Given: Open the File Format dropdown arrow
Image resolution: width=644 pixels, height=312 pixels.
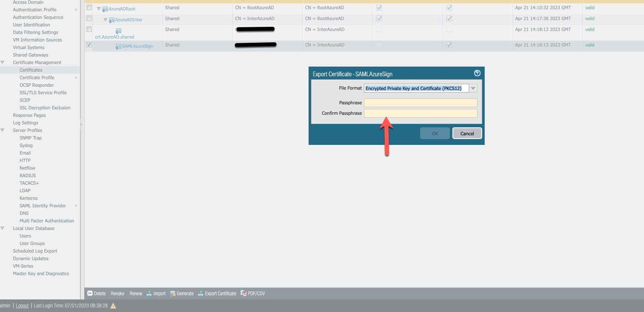Looking at the screenshot, I should pos(473,88).
